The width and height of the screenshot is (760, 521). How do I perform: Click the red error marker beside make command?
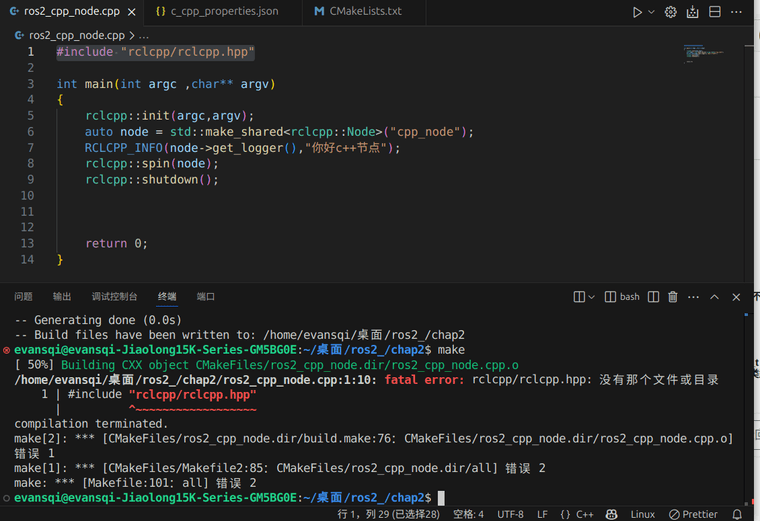click(6, 350)
